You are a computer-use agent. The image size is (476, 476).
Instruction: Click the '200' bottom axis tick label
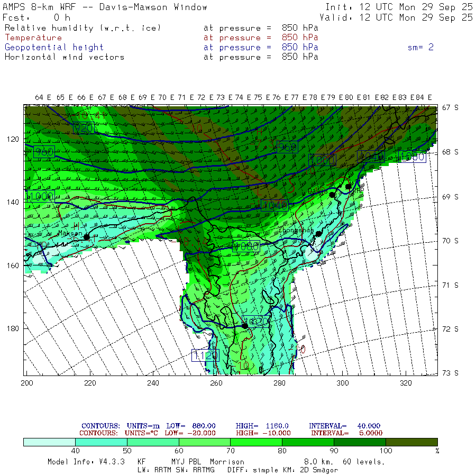point(27,383)
